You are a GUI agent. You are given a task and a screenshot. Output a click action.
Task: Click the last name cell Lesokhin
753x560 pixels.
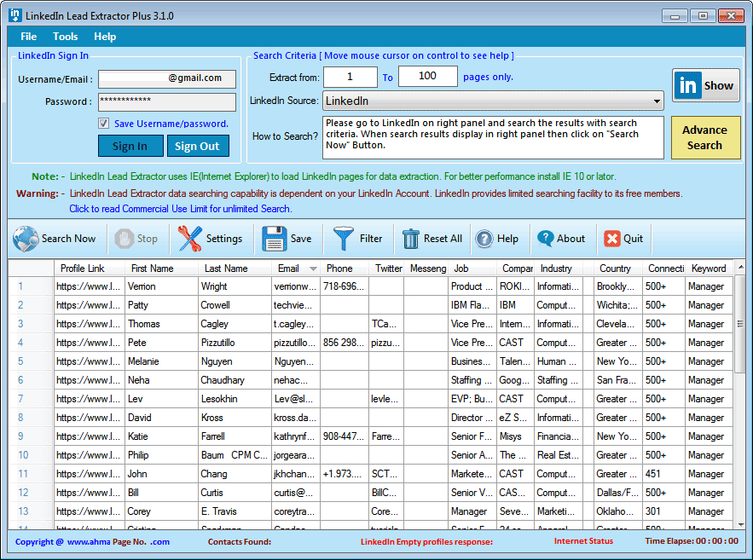[x=235, y=399]
